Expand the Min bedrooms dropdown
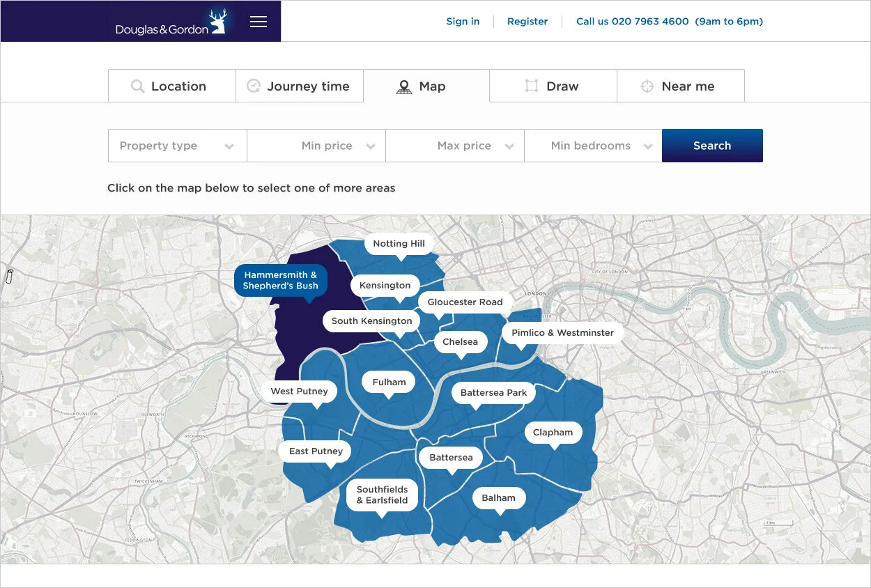Screen dimensions: 871x588 [x=593, y=146]
